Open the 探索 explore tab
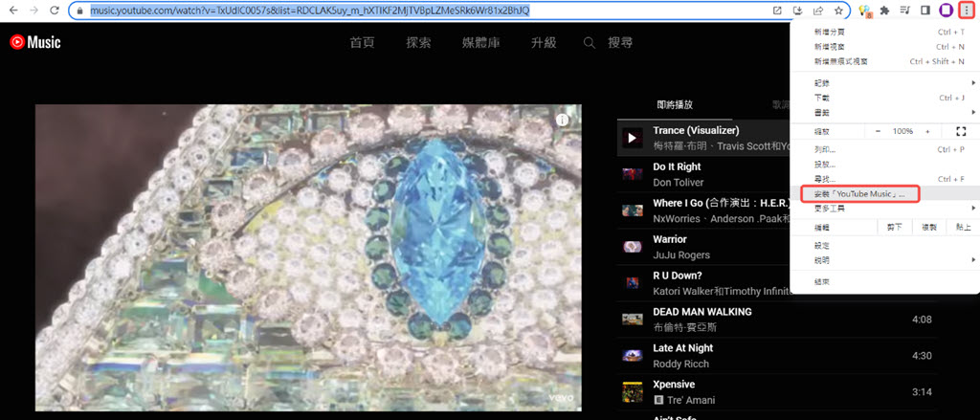Viewport: 980px width, 420px height. [419, 42]
